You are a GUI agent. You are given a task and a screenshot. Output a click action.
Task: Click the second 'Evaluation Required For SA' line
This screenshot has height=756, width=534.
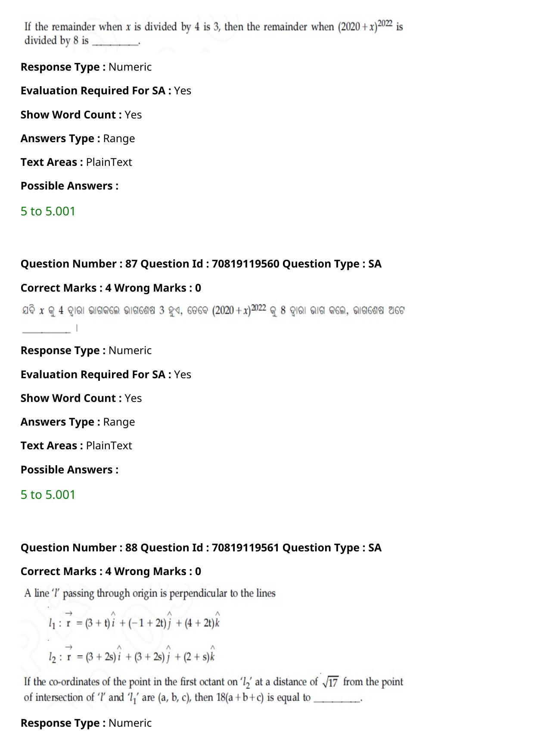pos(106,374)
